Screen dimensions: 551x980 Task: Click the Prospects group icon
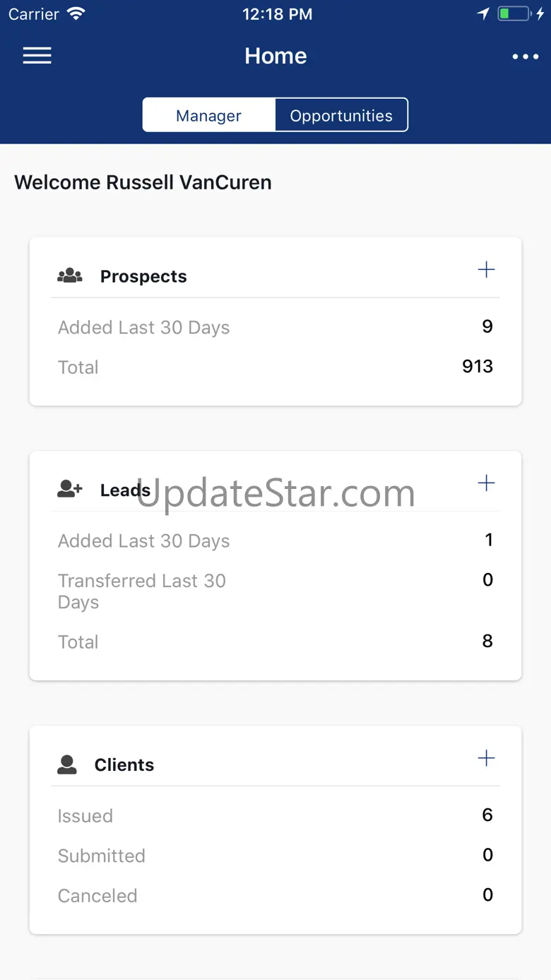pyautogui.click(x=70, y=276)
